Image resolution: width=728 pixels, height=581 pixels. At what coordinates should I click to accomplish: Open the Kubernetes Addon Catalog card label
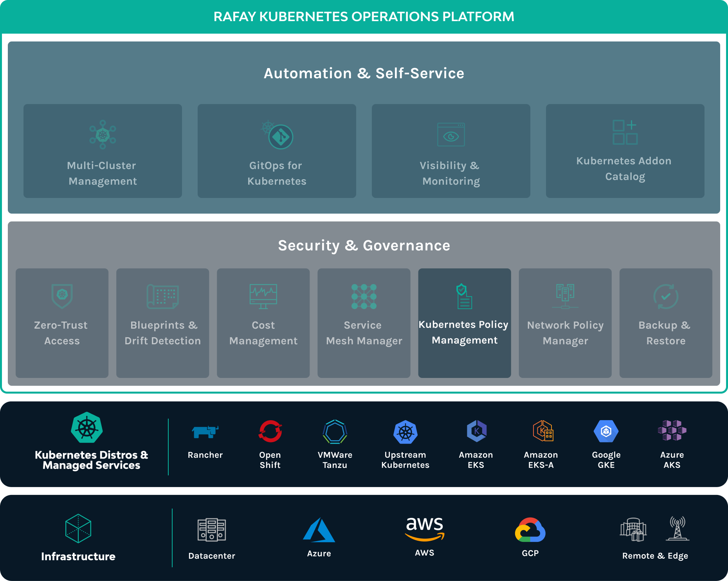(625, 169)
